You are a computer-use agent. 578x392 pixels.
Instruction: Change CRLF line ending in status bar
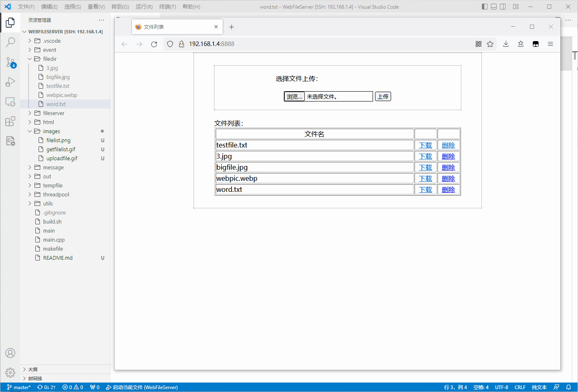(520, 387)
